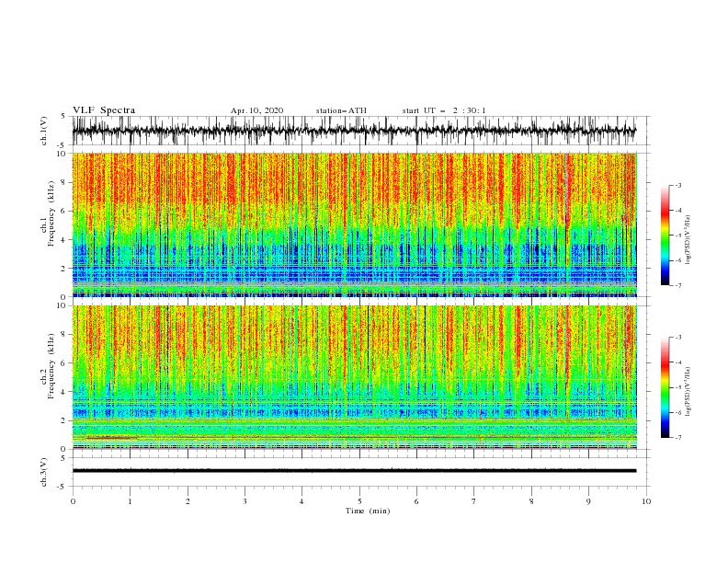Screen dimensions: 728x563
Task: Click time-axis tick label 10
Action: [x=646, y=501]
